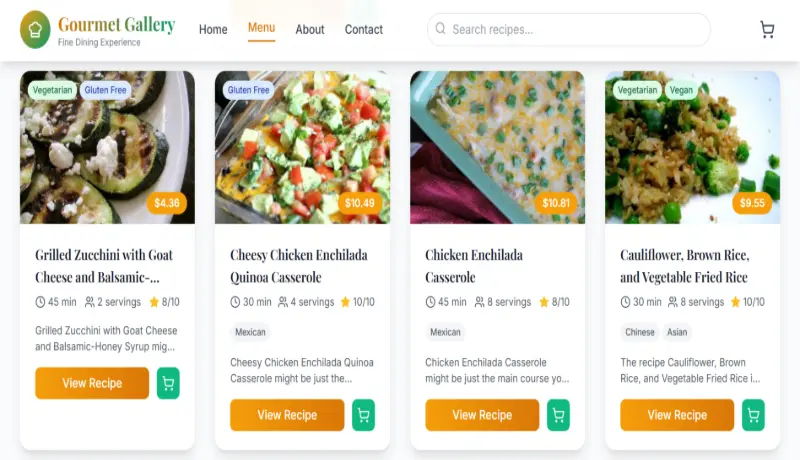The width and height of the screenshot is (800, 460).
Task: Add Cauliflower Fried Rice to cart
Action: 753,415
